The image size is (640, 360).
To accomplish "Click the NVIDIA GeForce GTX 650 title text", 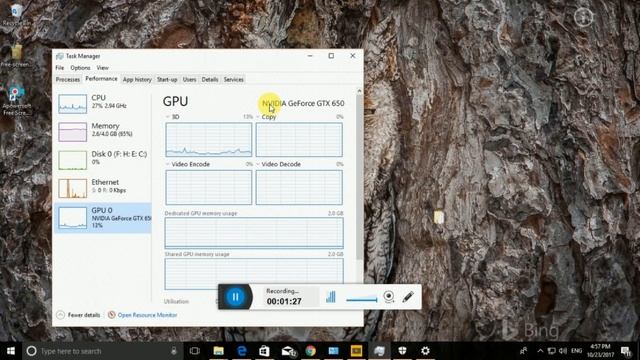I will 303,104.
